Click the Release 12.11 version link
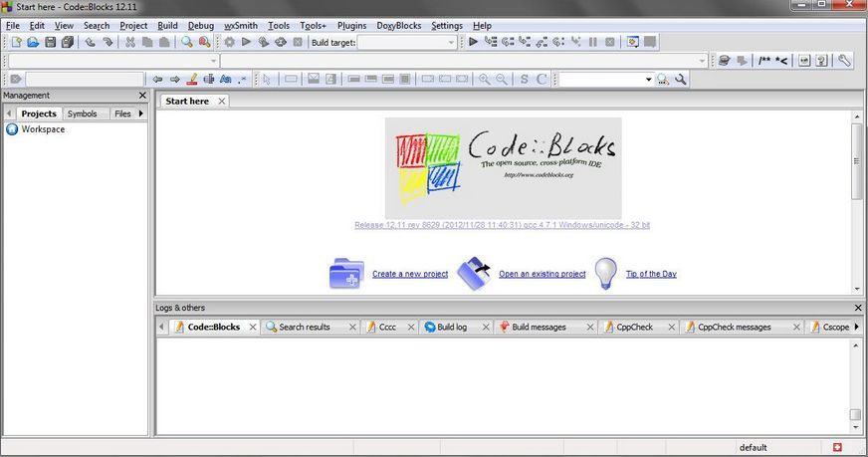868x457 pixels. coord(502,225)
